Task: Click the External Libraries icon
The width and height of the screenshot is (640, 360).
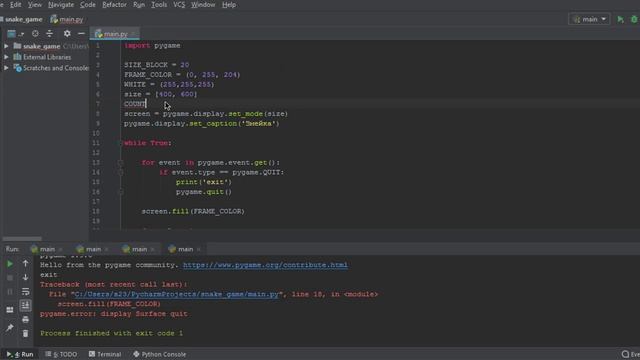Action: coord(17,57)
